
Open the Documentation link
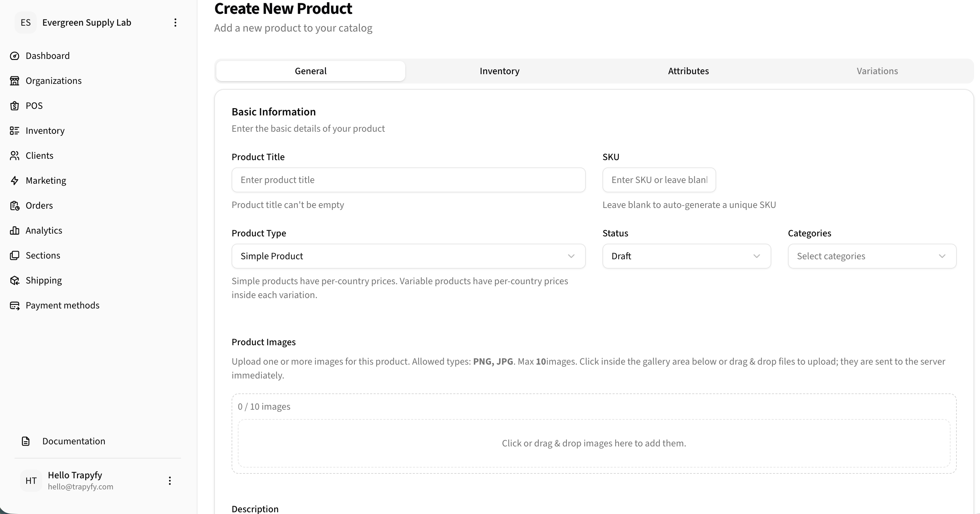coord(74,441)
